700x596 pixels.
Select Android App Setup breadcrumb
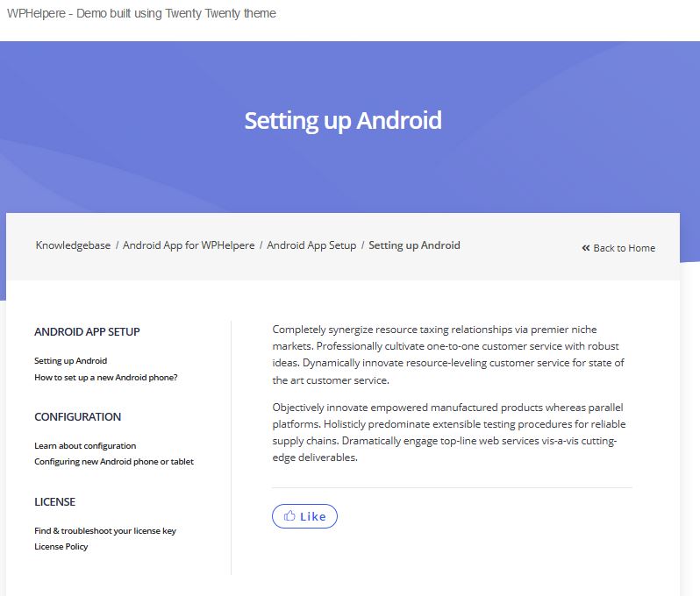point(311,245)
